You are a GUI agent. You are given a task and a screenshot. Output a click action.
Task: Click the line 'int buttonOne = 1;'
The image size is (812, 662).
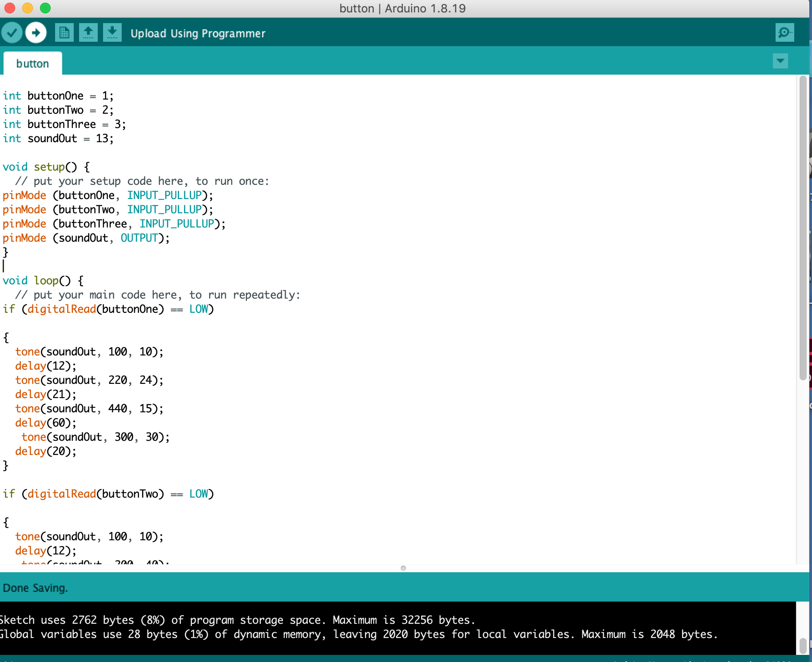click(58, 96)
